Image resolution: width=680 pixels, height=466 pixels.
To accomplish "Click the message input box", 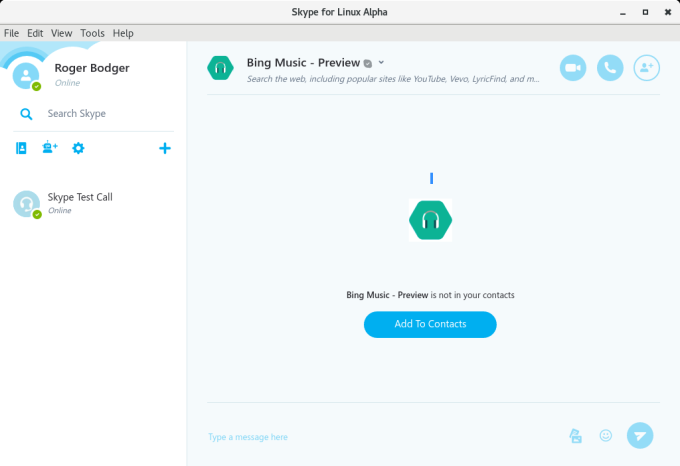I will point(380,437).
